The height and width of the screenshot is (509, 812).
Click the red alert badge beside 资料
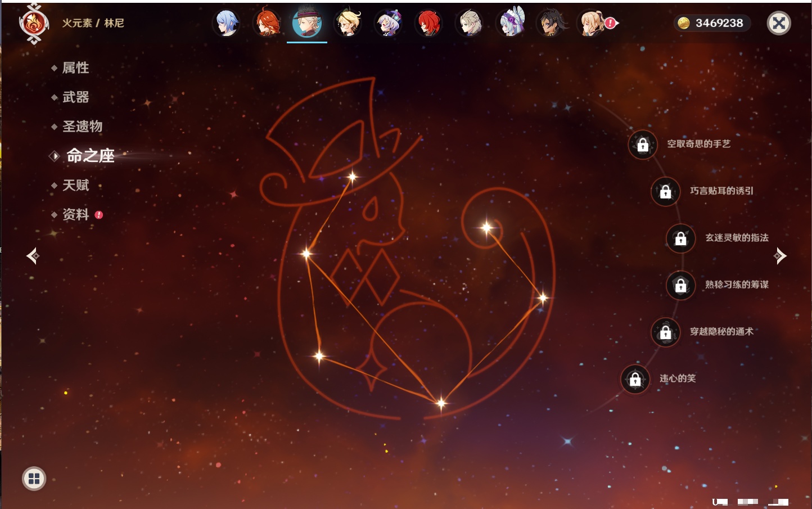click(x=99, y=215)
